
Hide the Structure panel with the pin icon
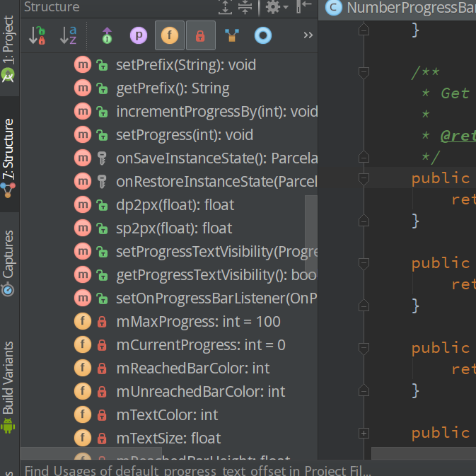point(303,7)
